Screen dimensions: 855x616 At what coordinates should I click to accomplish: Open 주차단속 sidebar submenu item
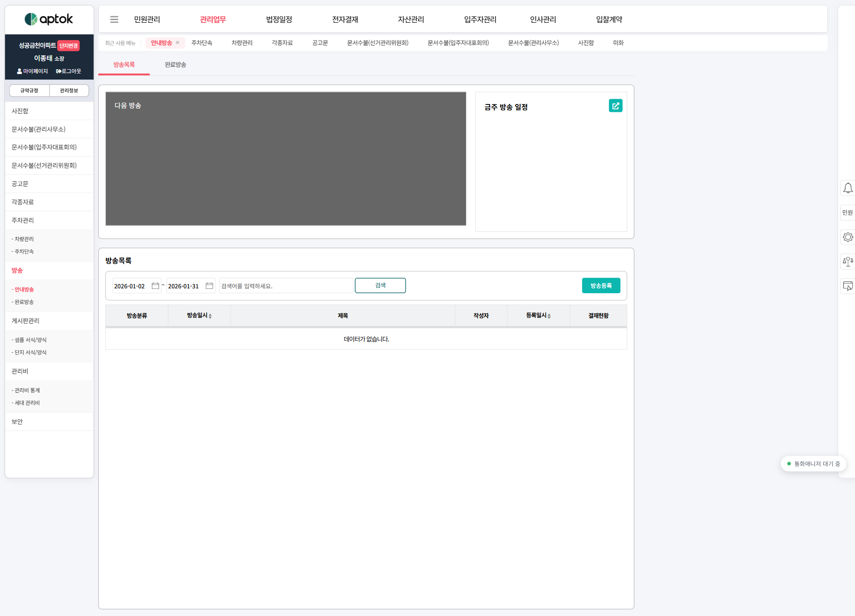click(23, 252)
